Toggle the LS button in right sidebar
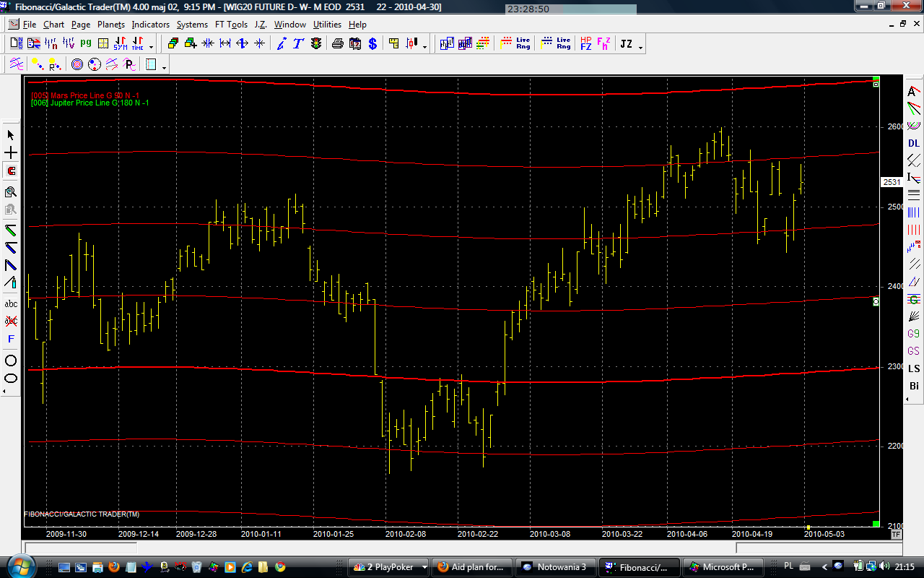 pyautogui.click(x=914, y=368)
